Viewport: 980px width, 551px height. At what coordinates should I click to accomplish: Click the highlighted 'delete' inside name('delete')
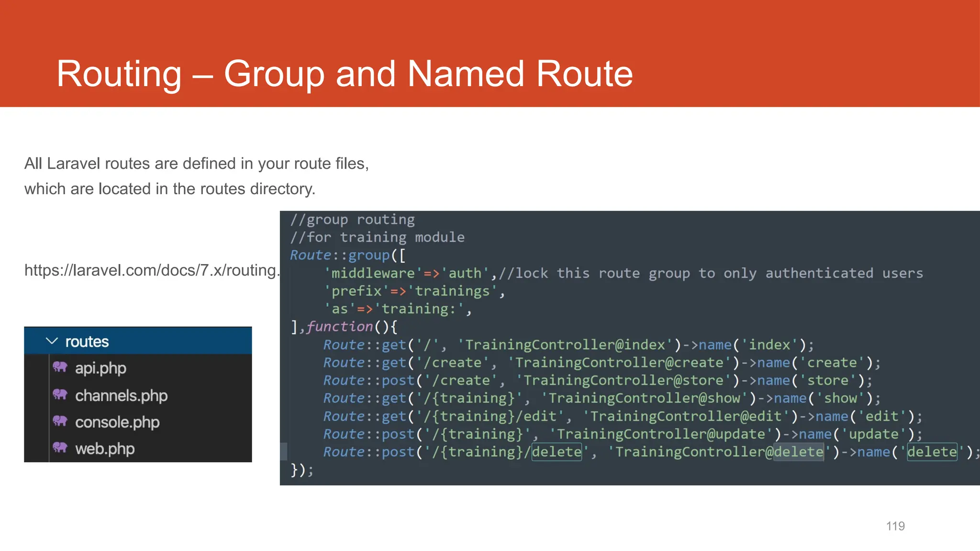coord(932,452)
